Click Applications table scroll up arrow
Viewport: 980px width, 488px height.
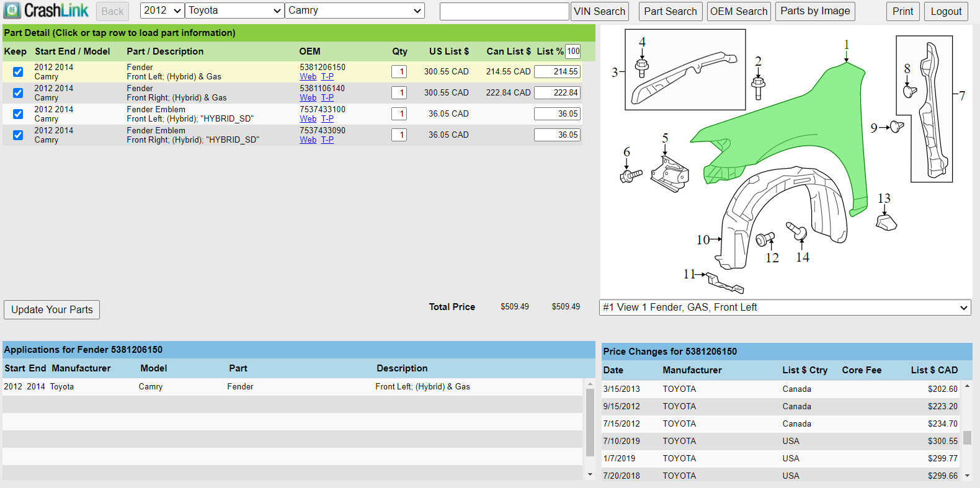pos(590,384)
